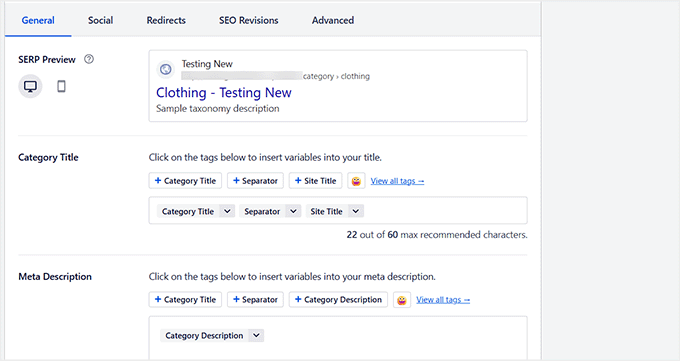Click the 'category › clothing' breadcrumb text
The width and height of the screenshot is (680, 361).
[336, 76]
